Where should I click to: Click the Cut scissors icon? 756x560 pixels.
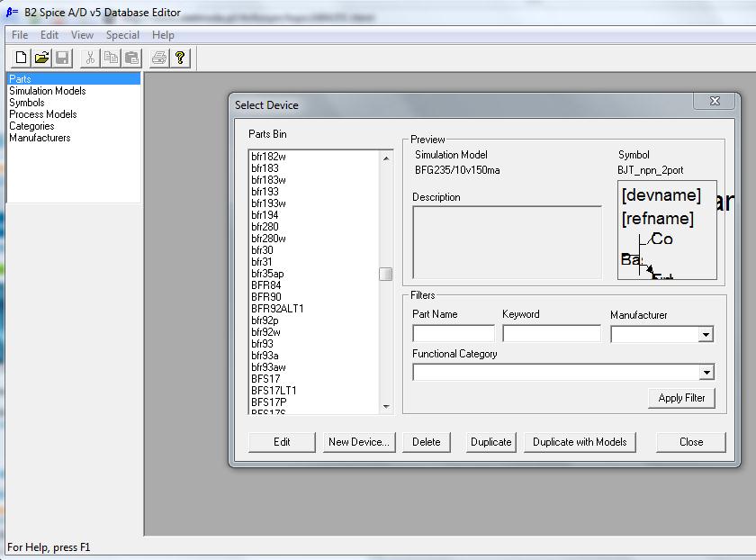tap(90, 58)
